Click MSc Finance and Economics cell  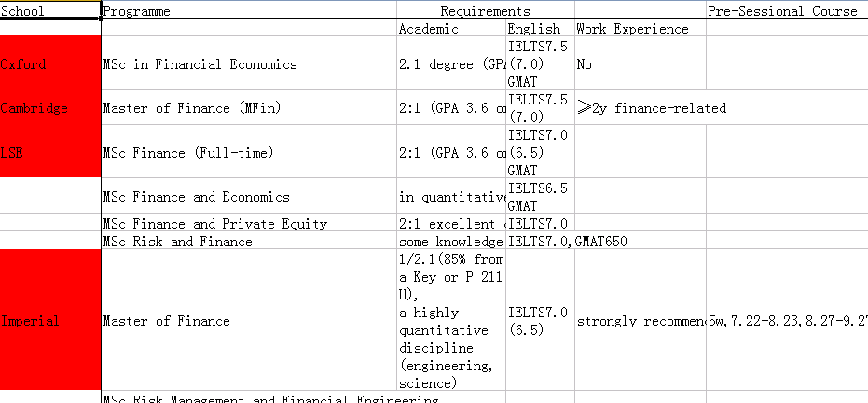coord(248,197)
